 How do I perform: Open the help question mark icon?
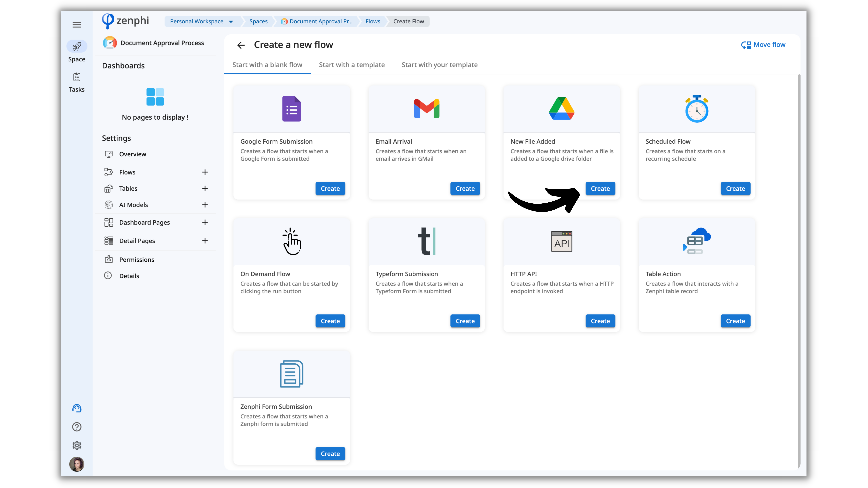pyautogui.click(x=77, y=427)
